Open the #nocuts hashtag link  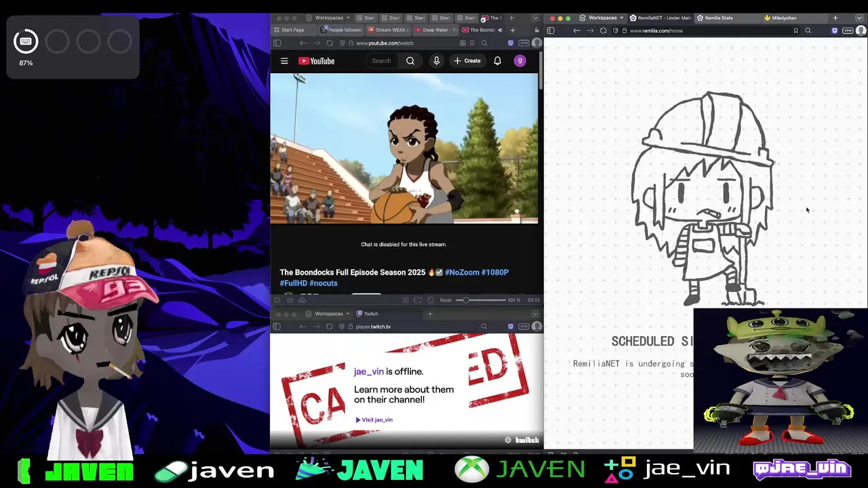tap(323, 283)
